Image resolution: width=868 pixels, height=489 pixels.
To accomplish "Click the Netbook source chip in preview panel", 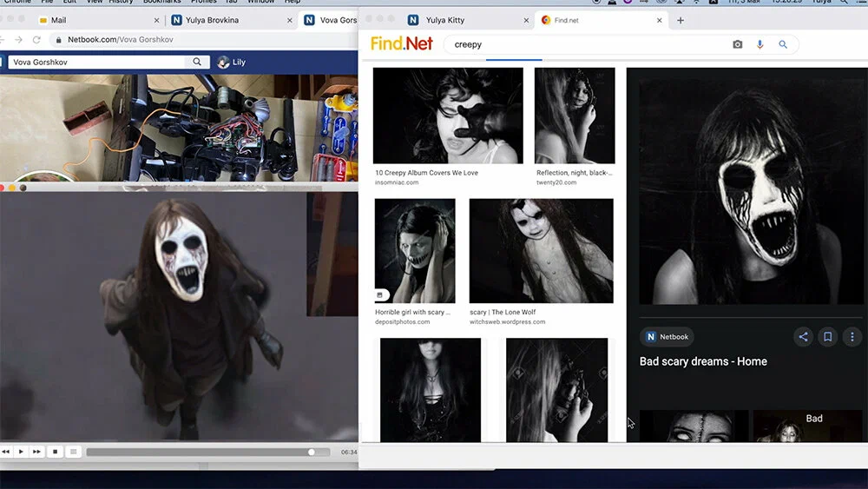I will 667,337.
